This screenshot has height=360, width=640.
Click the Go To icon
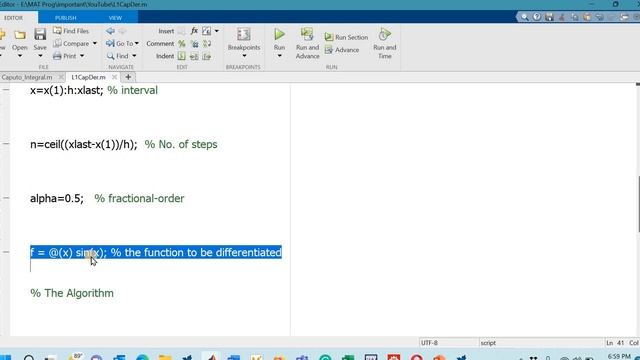[110, 43]
